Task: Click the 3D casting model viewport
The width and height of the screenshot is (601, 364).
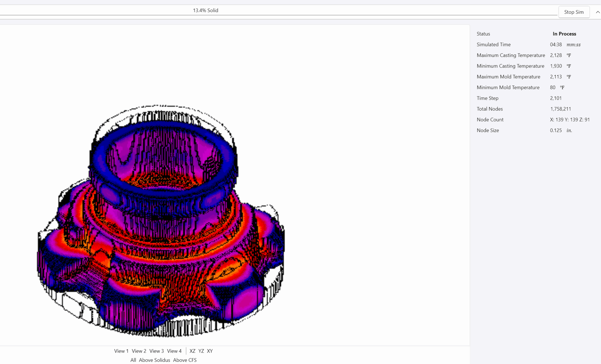Action: coord(235,185)
